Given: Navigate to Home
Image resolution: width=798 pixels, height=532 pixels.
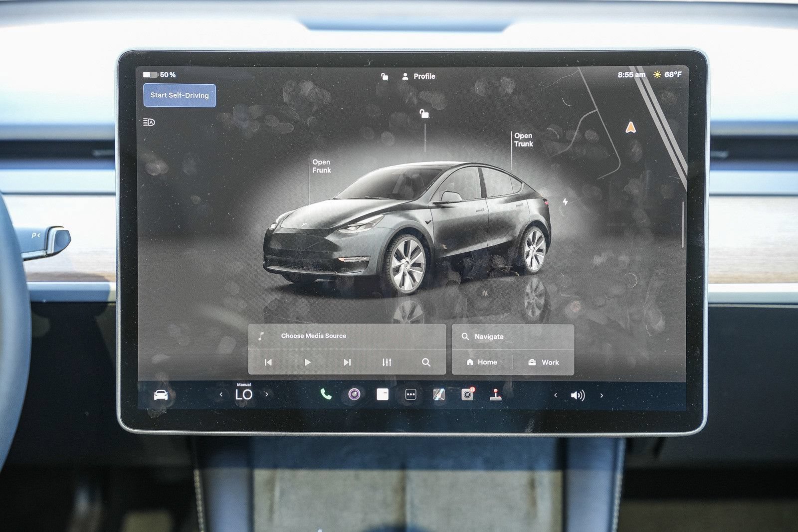Looking at the screenshot, I should [x=482, y=362].
